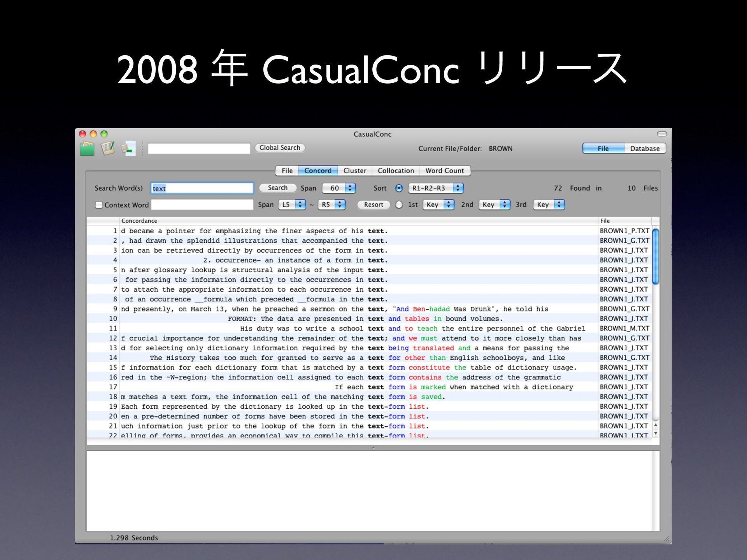
Task: Enable the Context Word checkbox
Action: (99, 205)
